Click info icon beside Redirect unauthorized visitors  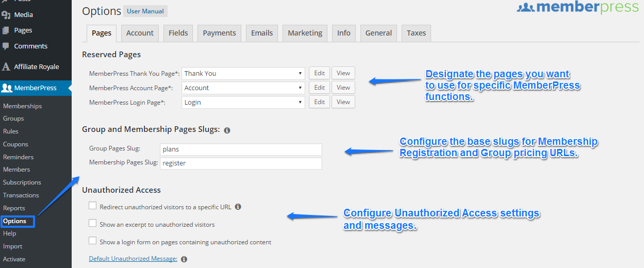pos(238,207)
